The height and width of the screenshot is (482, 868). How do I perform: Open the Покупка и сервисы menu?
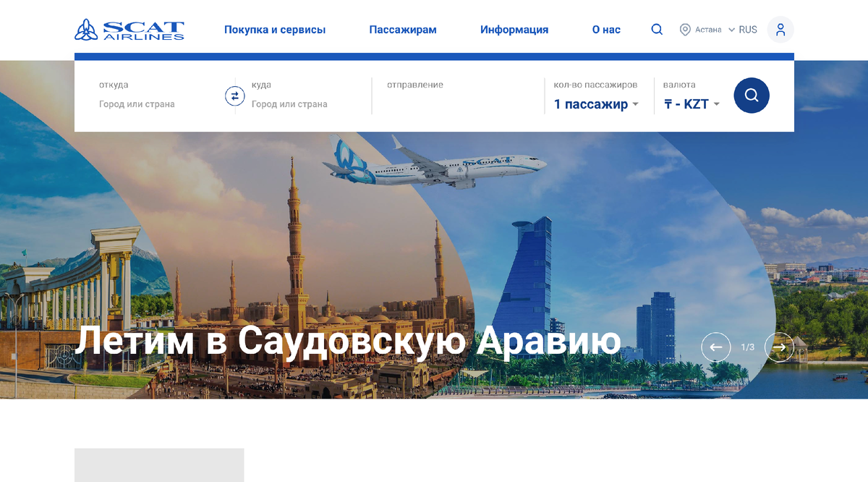[x=275, y=30]
